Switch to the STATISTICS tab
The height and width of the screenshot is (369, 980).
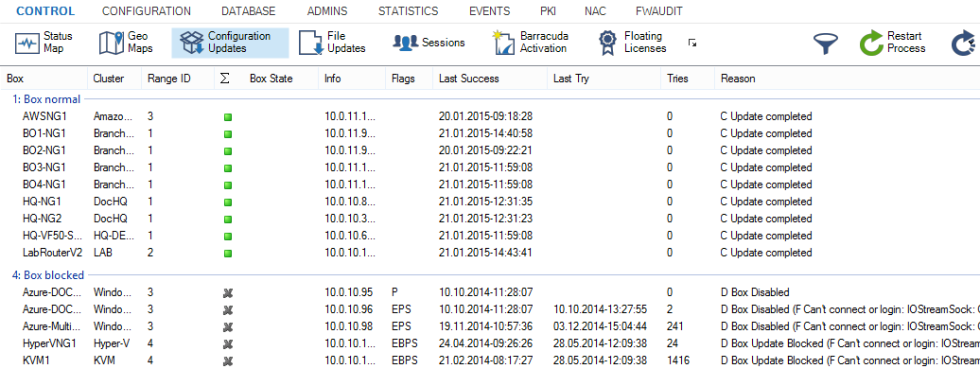click(x=408, y=11)
